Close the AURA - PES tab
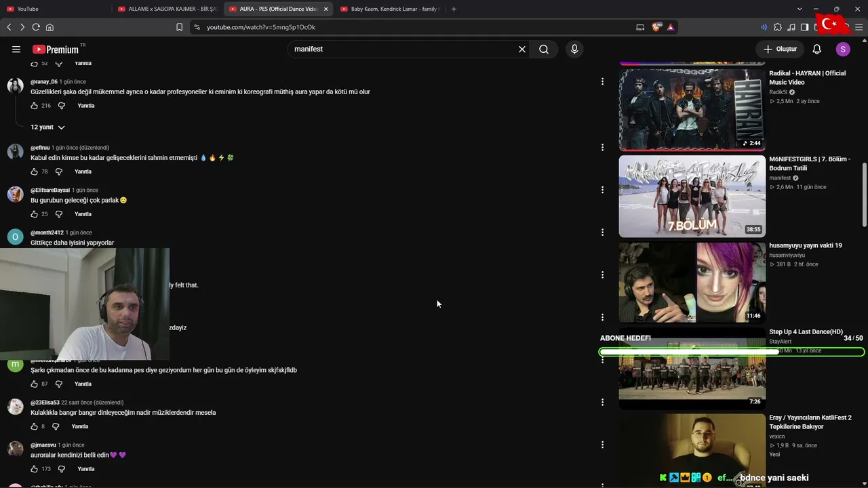 [326, 9]
